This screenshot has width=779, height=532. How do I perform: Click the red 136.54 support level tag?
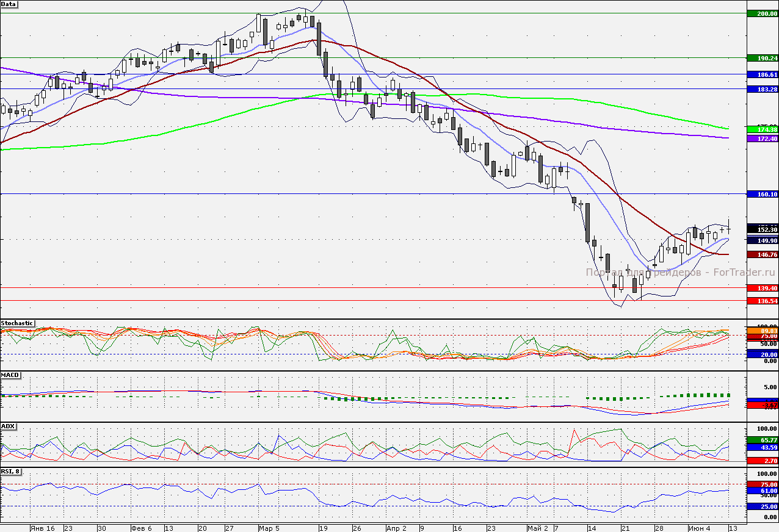tap(763, 301)
